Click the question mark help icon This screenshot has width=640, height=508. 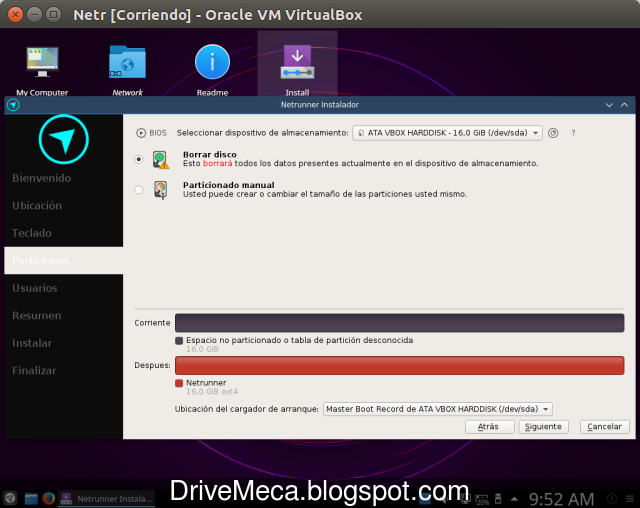click(x=573, y=133)
